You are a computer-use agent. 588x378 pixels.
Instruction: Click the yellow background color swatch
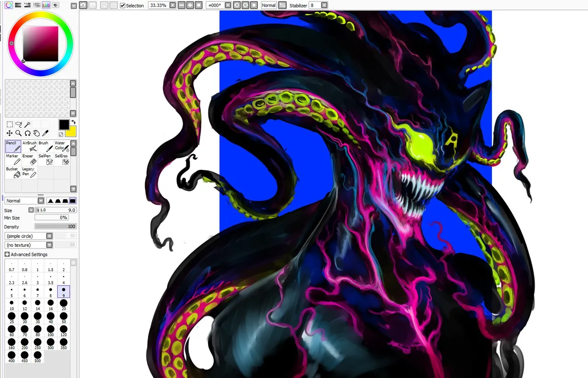pyautogui.click(x=72, y=132)
